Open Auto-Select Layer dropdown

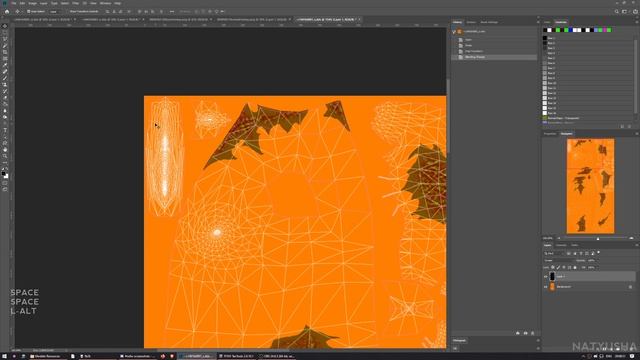click(x=54, y=11)
